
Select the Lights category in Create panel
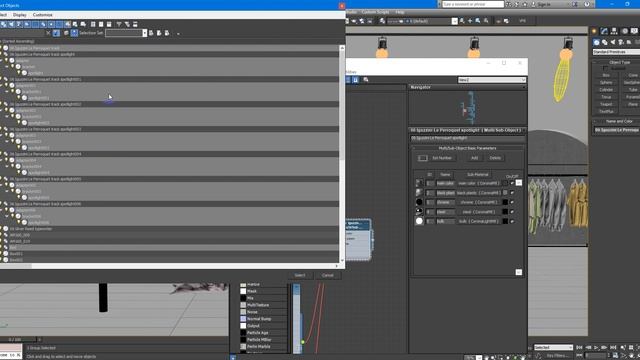point(613,42)
